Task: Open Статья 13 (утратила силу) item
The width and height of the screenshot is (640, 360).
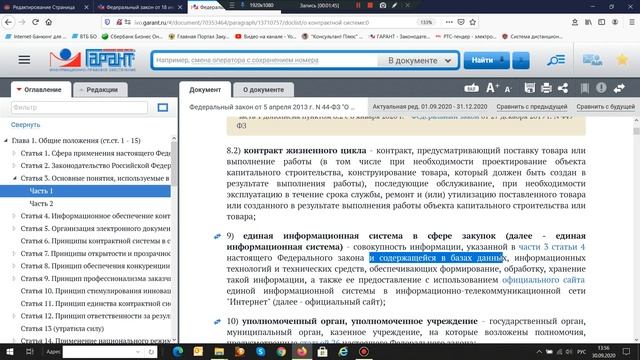Action: (62, 328)
